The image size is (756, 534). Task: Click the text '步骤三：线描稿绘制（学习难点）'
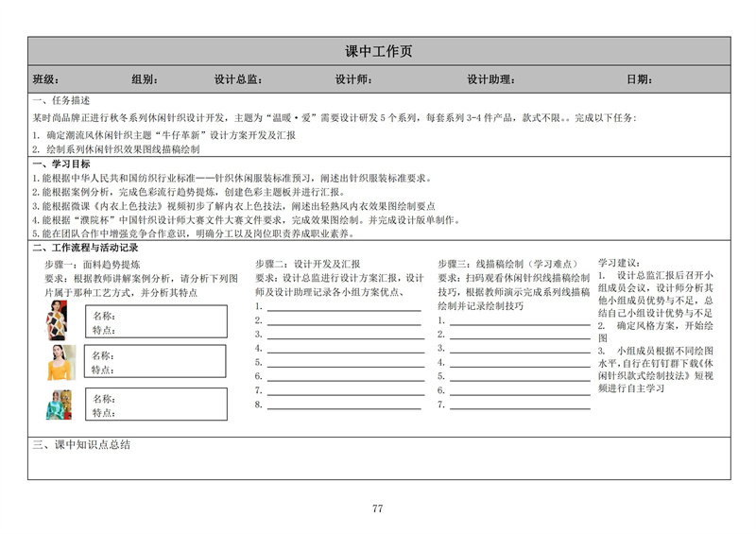pyautogui.click(x=507, y=264)
